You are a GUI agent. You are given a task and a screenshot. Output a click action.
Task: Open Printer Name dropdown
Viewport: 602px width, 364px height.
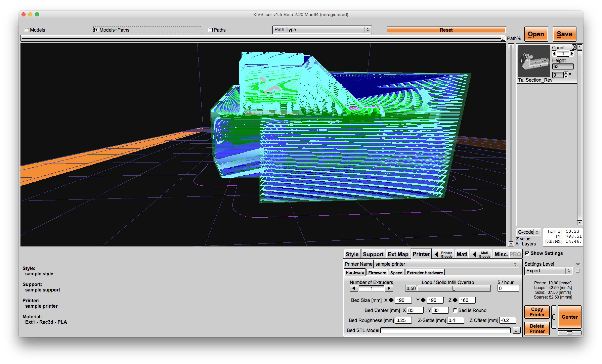(x=446, y=264)
